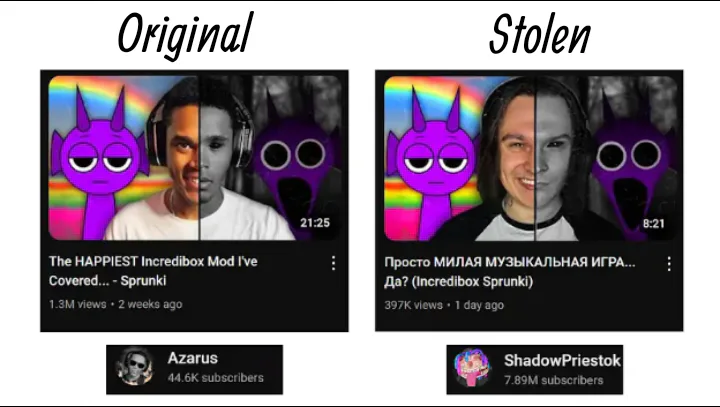Image resolution: width=720 pixels, height=407 pixels.
Task: Open the stolen video thumbnail with long-haired man
Action: (530, 158)
